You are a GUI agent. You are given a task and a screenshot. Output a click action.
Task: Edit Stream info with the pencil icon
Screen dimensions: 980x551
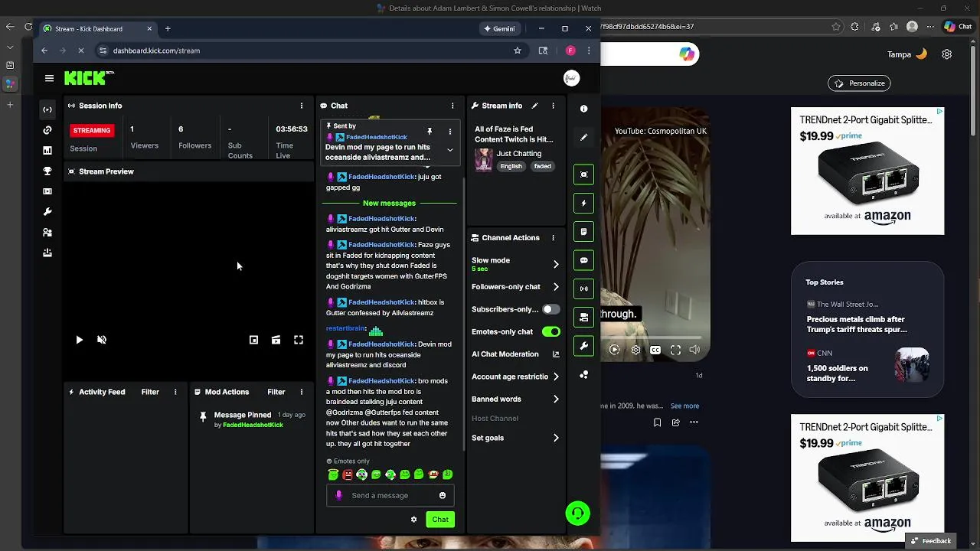coord(534,106)
